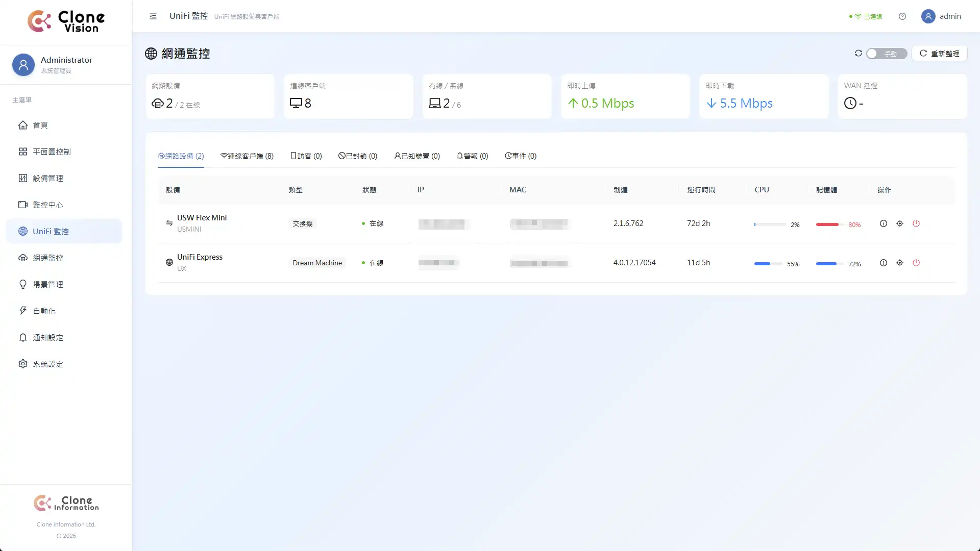Toggle the 手動 auto-refresh switch
Viewport: 980px width, 551px height.
(x=886, y=54)
